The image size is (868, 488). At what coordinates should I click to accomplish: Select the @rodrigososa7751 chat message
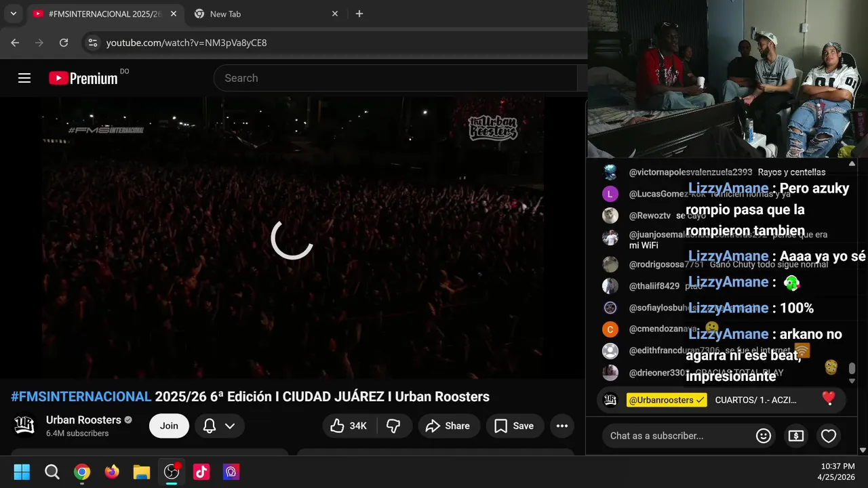tap(722, 264)
